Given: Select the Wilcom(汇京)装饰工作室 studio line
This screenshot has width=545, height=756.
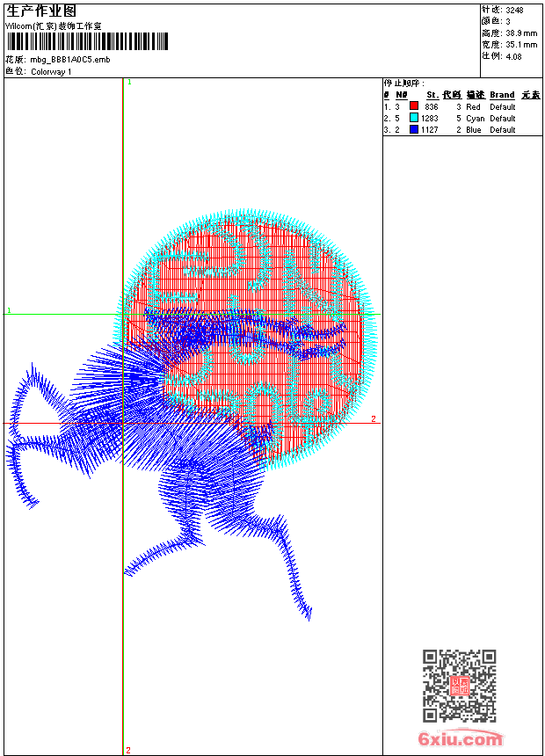Looking at the screenshot, I should coord(54,26).
